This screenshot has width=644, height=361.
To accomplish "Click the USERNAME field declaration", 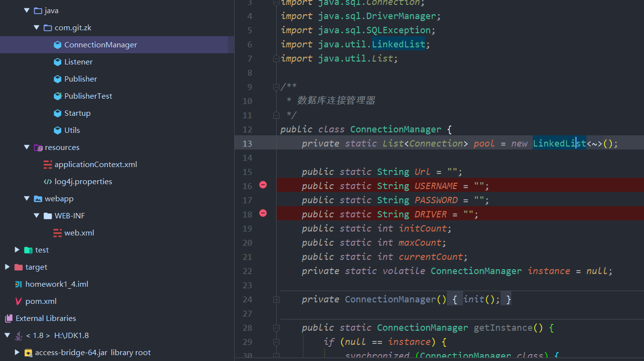I will pos(436,186).
